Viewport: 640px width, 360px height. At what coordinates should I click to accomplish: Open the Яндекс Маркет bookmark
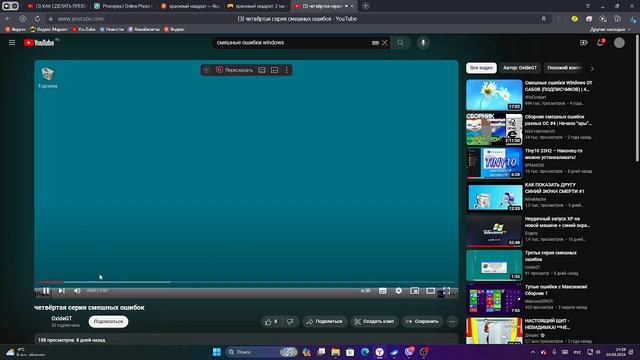pyautogui.click(x=49, y=29)
